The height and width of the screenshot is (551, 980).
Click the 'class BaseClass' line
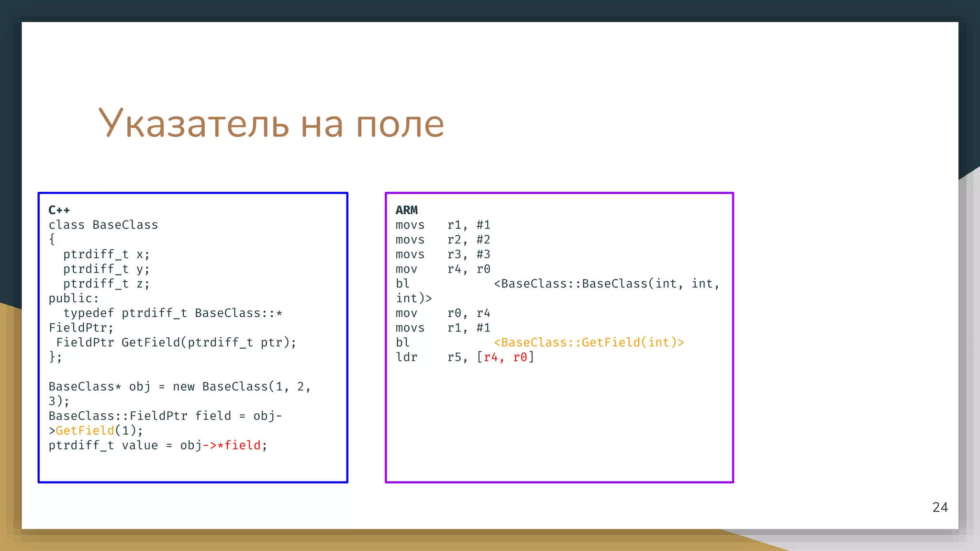click(103, 225)
